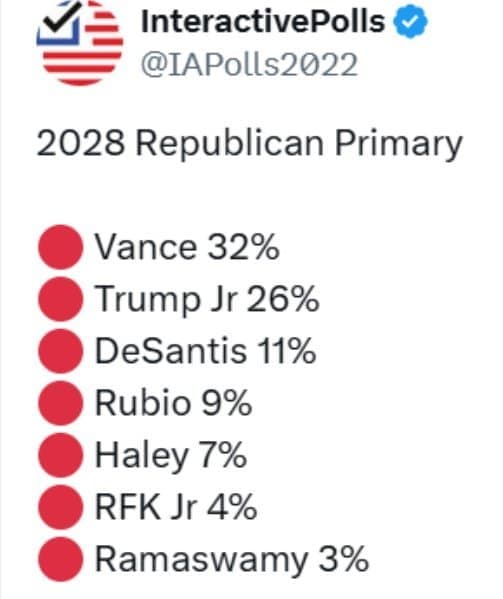Open the InteractivePolls profile avatar
503x599 pixels.
tap(79, 42)
